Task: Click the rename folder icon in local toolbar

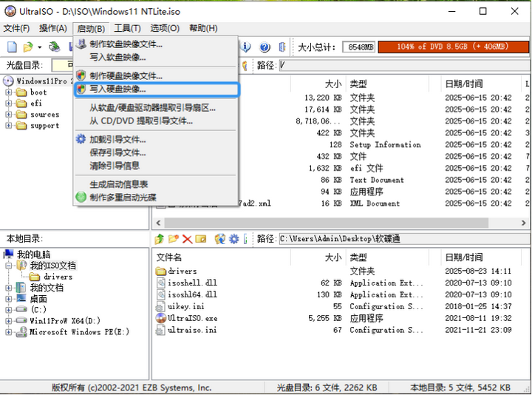Action: 200,239
